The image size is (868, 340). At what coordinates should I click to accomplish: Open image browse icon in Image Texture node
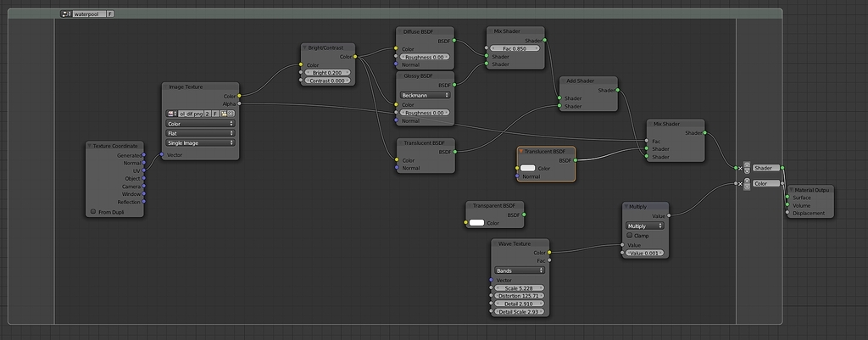tap(171, 114)
